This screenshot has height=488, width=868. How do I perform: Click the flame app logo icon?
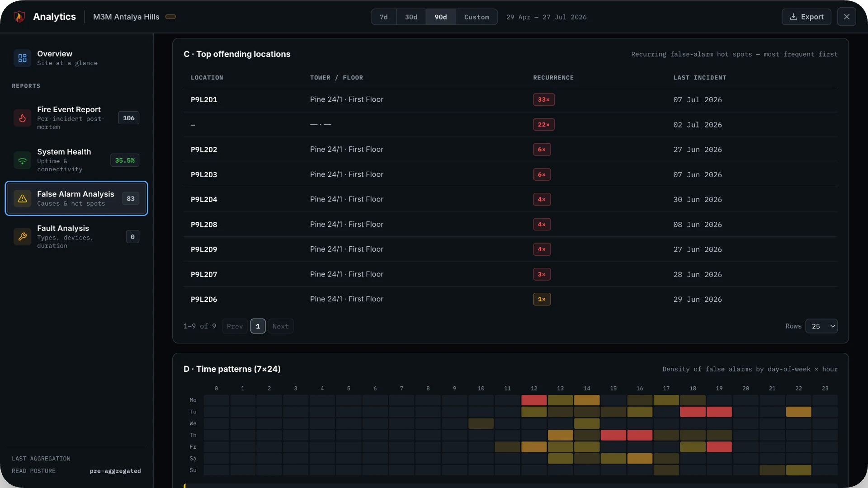pyautogui.click(x=19, y=17)
